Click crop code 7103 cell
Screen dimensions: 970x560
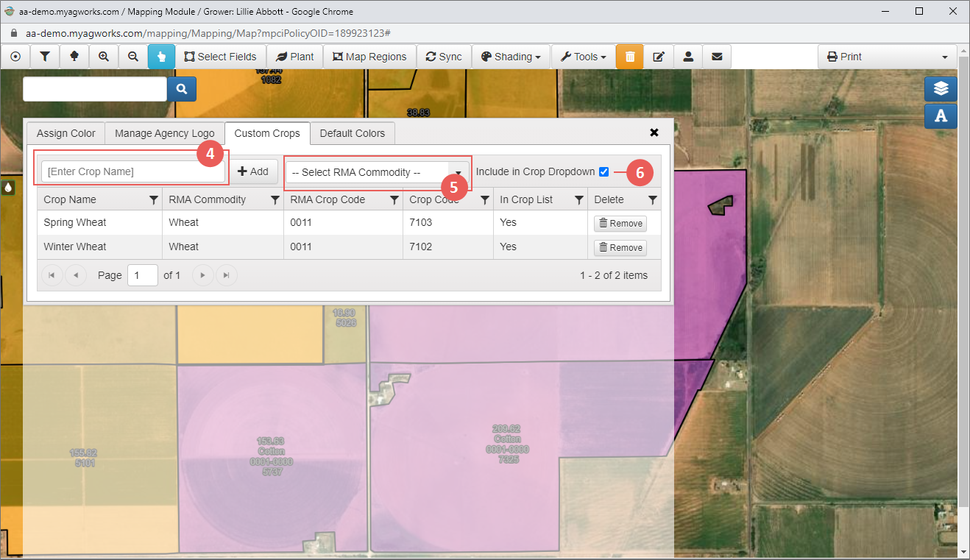(448, 223)
